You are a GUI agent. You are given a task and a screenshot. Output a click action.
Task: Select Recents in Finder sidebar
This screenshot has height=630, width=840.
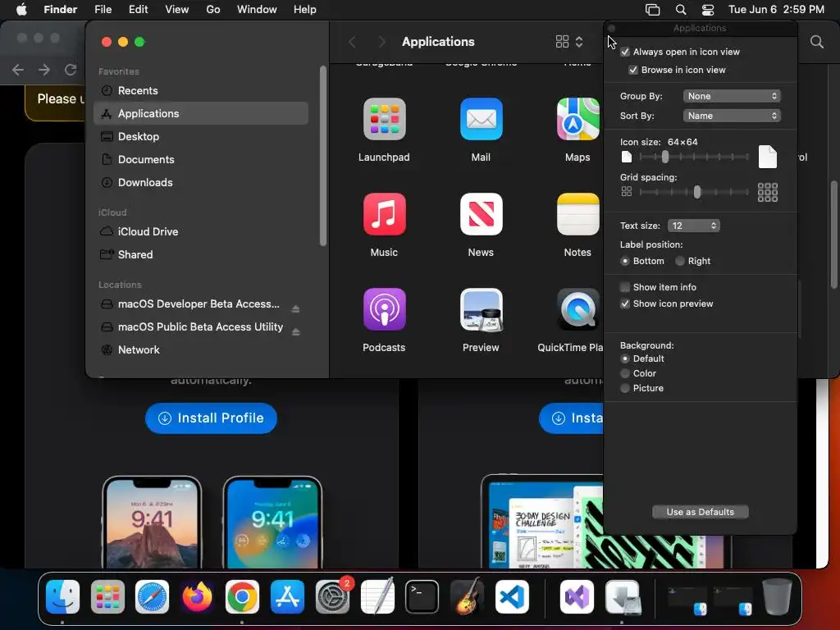pos(201,90)
